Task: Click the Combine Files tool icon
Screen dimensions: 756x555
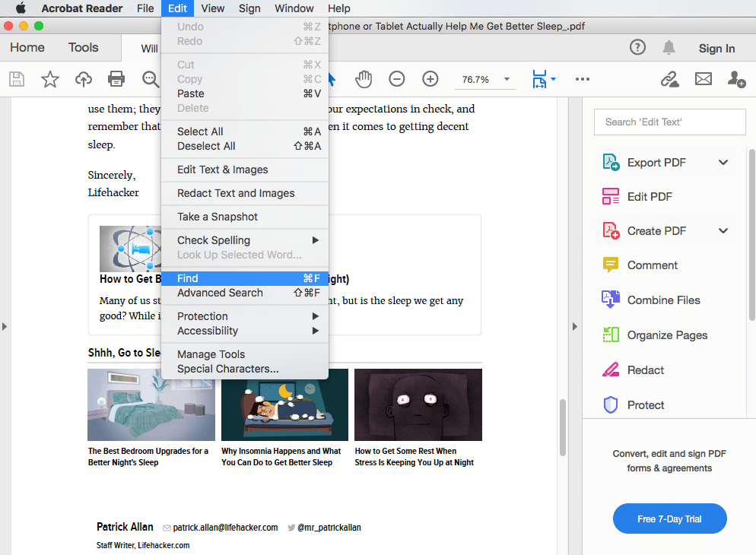Action: coord(611,300)
